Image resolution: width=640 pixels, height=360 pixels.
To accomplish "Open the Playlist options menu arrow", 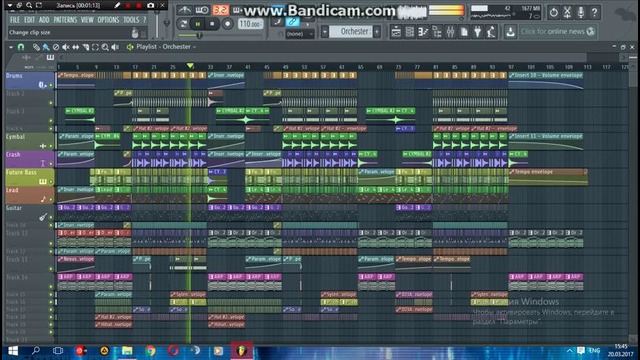I will [11, 47].
